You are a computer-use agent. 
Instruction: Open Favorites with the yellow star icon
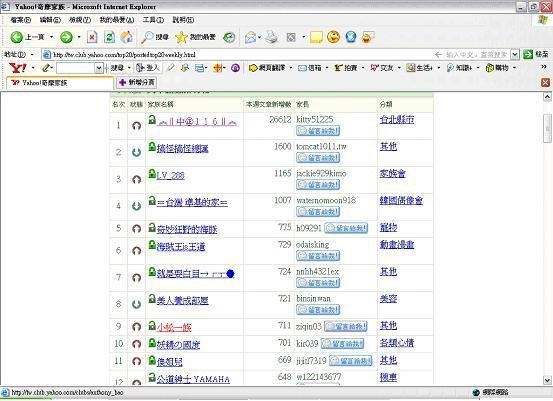(x=181, y=37)
